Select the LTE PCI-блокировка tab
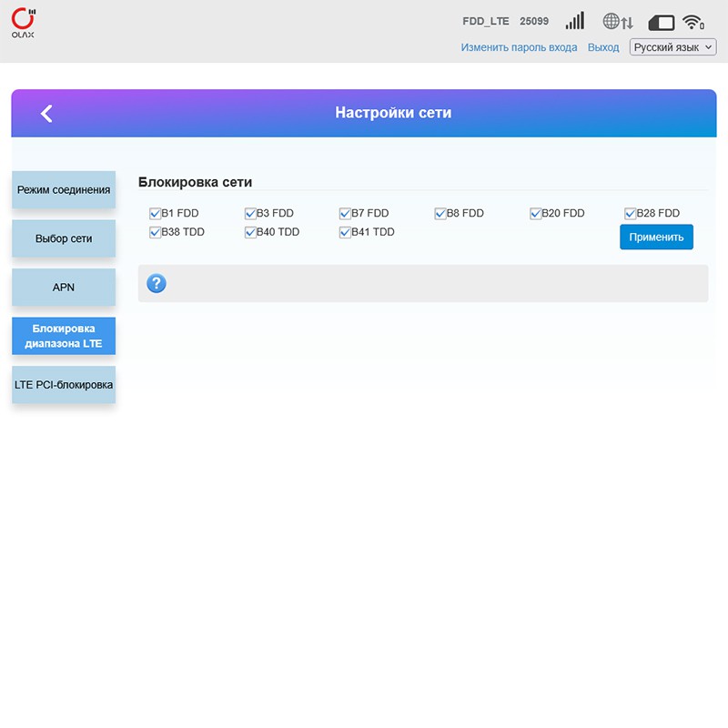 pyautogui.click(x=64, y=385)
